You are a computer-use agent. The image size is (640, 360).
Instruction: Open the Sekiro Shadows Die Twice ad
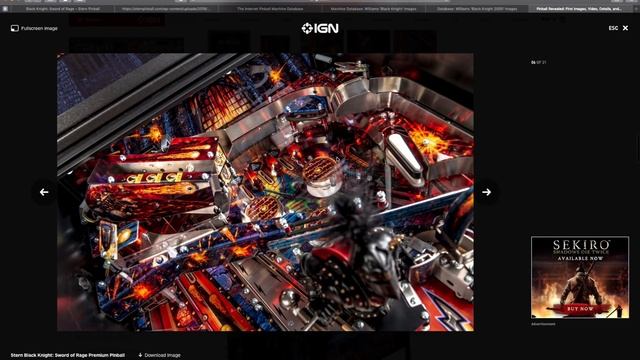[580, 277]
